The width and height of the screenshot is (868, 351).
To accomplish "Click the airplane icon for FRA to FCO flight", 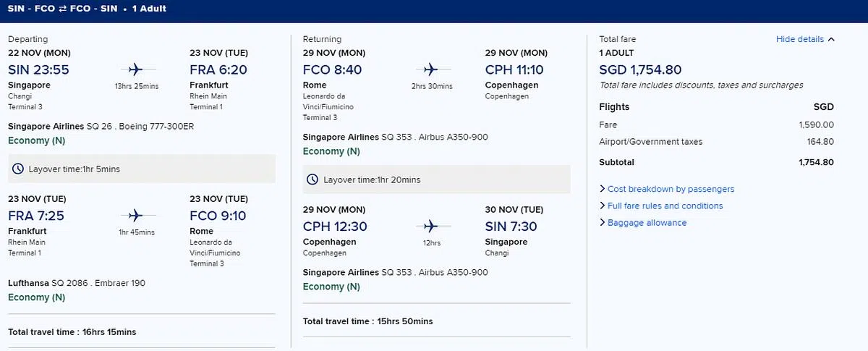I will pyautogui.click(x=136, y=215).
